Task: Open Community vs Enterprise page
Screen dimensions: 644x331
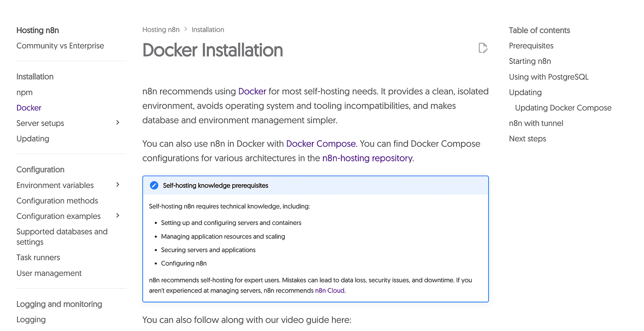Action: coord(60,46)
